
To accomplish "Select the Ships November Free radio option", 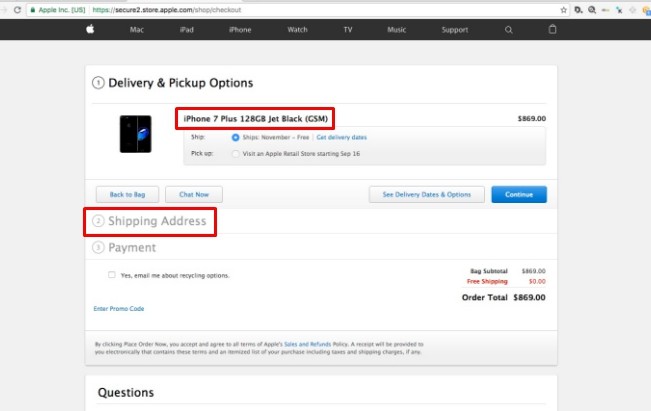I will [235, 137].
